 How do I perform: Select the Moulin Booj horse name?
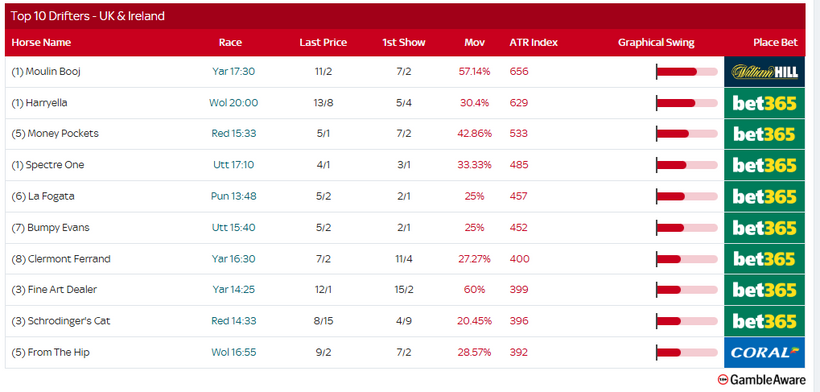46,72
